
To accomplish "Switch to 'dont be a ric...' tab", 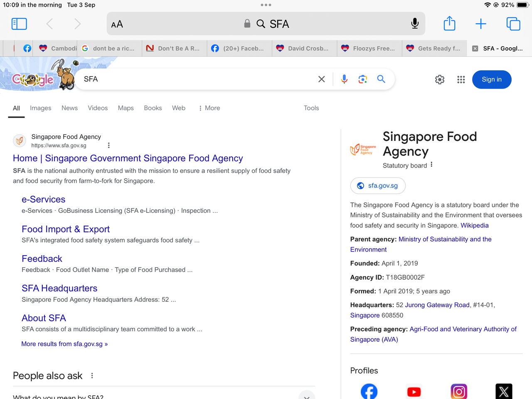I will pyautogui.click(x=109, y=48).
